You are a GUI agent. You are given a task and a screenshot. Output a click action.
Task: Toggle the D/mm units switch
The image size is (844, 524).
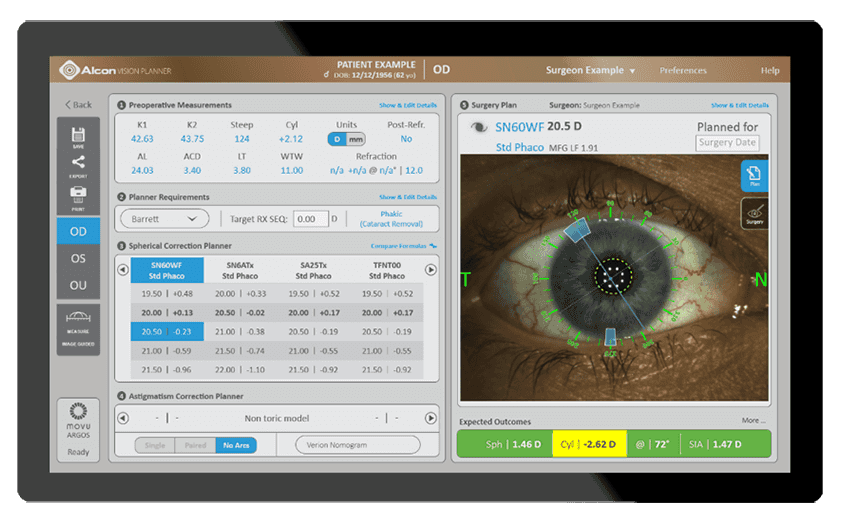click(347, 139)
